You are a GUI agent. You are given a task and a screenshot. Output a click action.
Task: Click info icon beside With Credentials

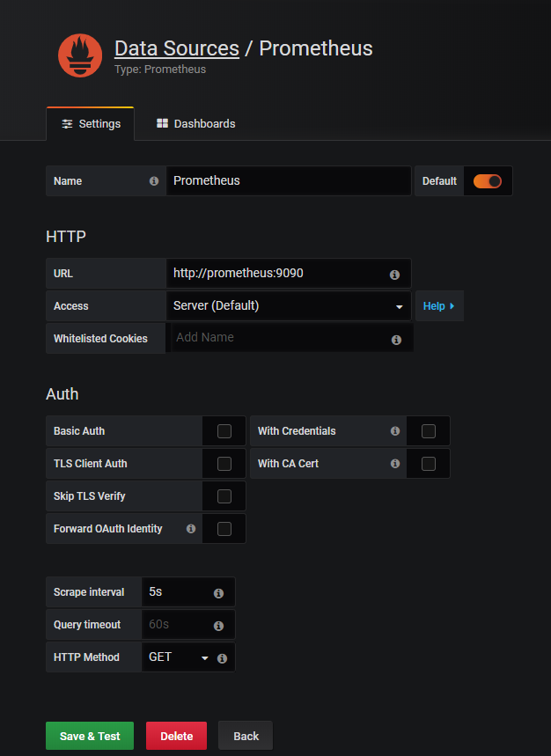pos(395,431)
